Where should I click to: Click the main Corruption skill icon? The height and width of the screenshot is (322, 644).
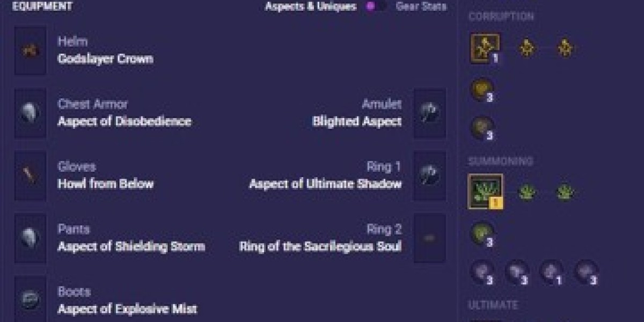pos(485,48)
